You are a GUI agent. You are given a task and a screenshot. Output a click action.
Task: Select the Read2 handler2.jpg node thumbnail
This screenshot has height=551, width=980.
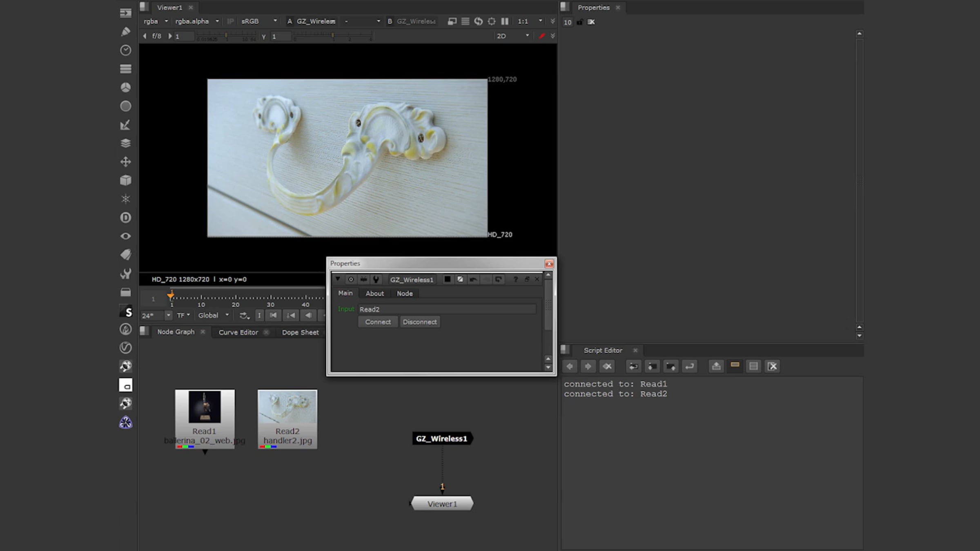[287, 407]
